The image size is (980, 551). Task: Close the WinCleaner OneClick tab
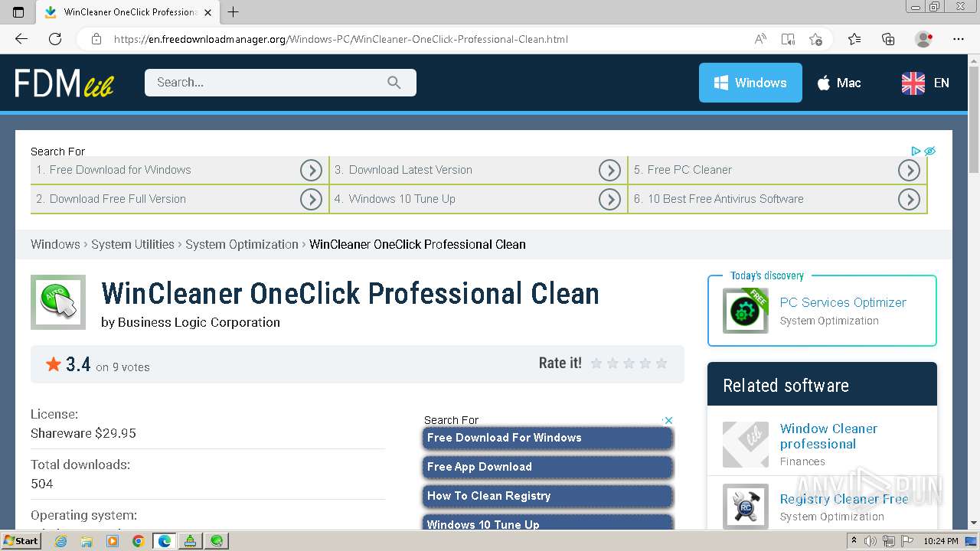[x=208, y=12]
